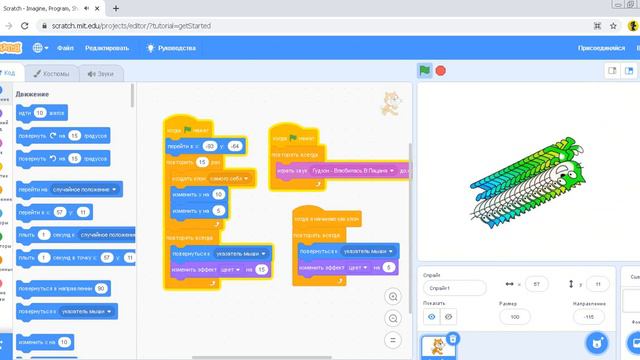Click the sprite y coordinate field
This screenshot has height=360, width=640.
(598, 284)
